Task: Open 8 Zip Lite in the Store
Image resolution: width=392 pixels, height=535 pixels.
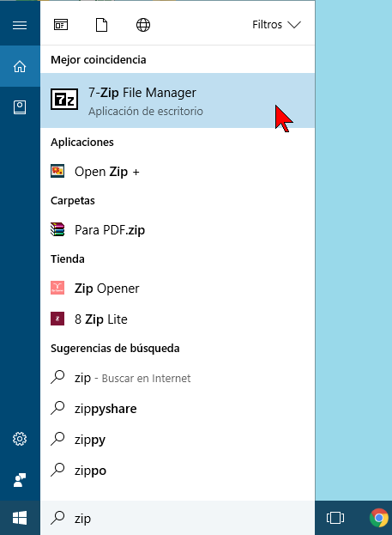Action: 178,319
